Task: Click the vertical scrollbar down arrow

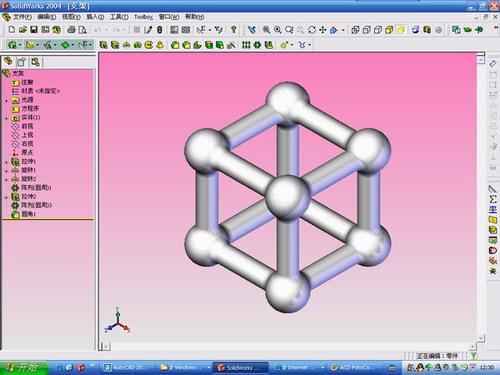Action: [x=480, y=338]
